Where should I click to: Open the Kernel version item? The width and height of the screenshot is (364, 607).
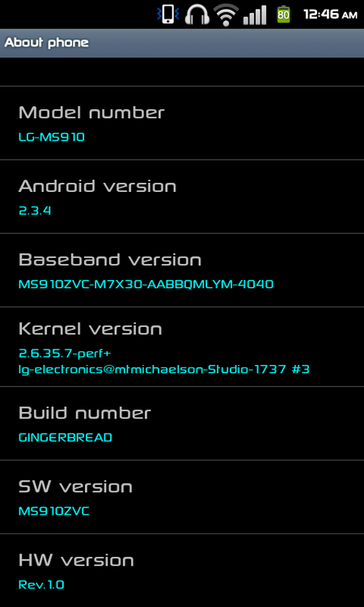click(x=182, y=347)
